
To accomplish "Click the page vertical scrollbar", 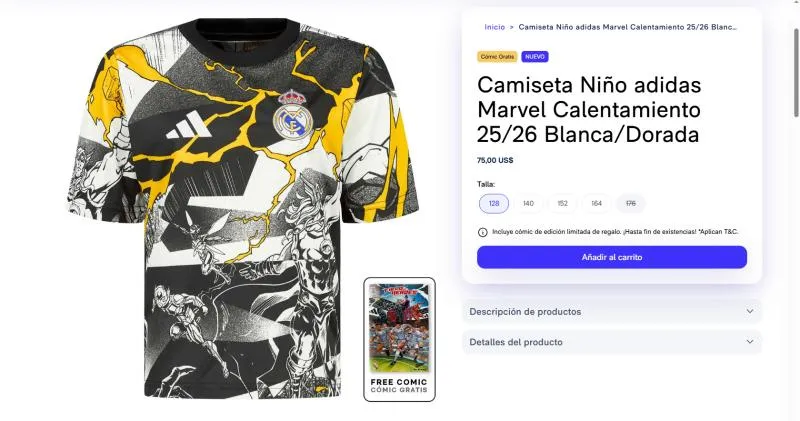I will 796,71.
